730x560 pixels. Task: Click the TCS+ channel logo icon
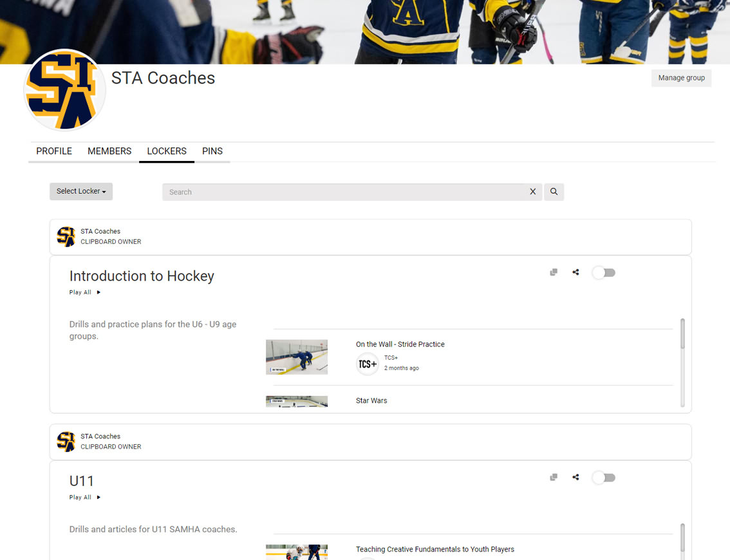[368, 364]
